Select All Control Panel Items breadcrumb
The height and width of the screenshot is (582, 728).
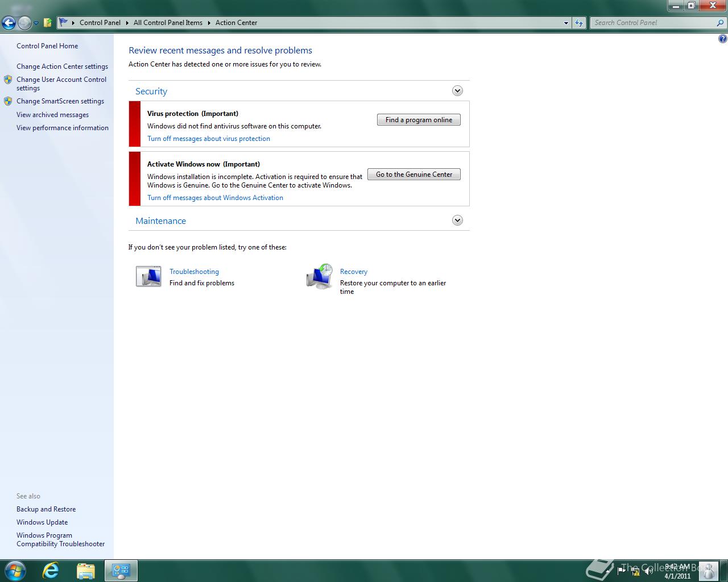168,23
